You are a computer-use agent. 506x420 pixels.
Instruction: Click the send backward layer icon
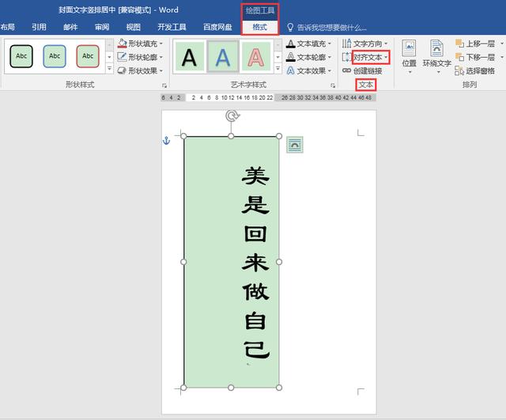coord(459,57)
